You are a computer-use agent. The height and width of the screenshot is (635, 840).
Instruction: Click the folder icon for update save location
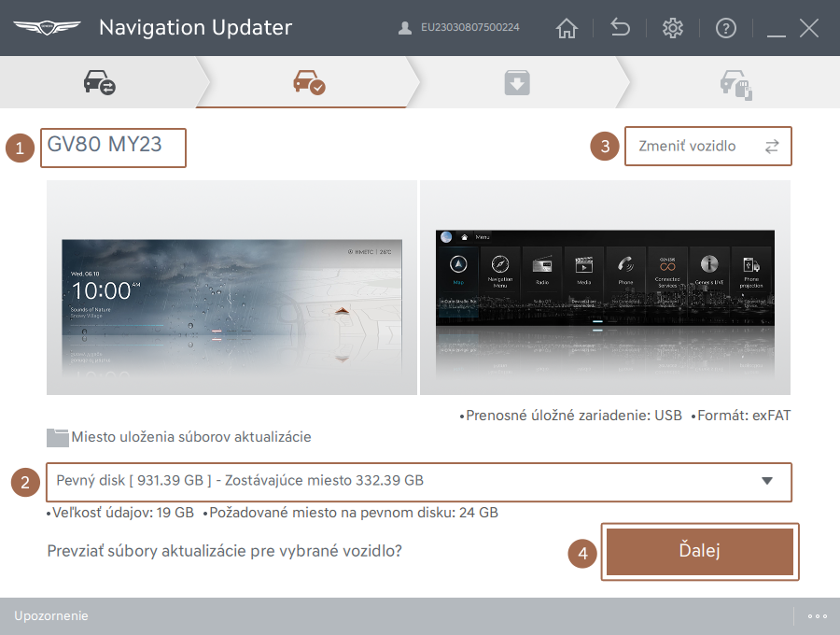click(x=57, y=437)
